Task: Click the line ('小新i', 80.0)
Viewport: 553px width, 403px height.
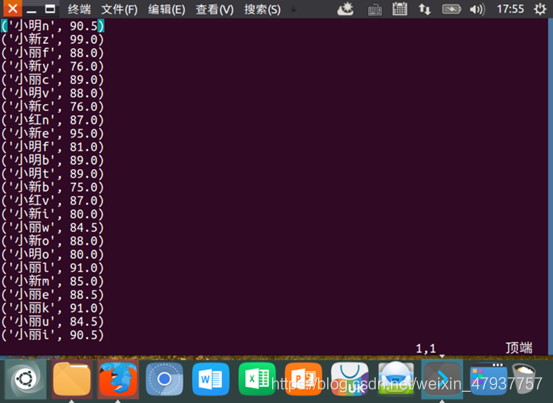Action: click(53, 214)
